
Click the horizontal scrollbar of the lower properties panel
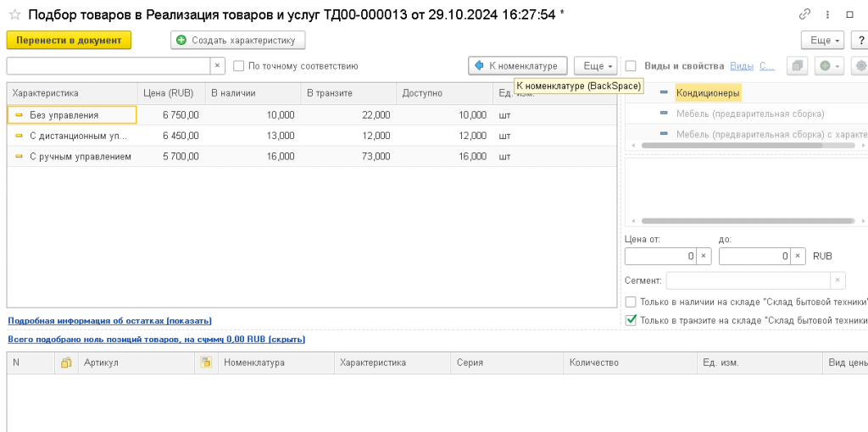[x=748, y=221]
